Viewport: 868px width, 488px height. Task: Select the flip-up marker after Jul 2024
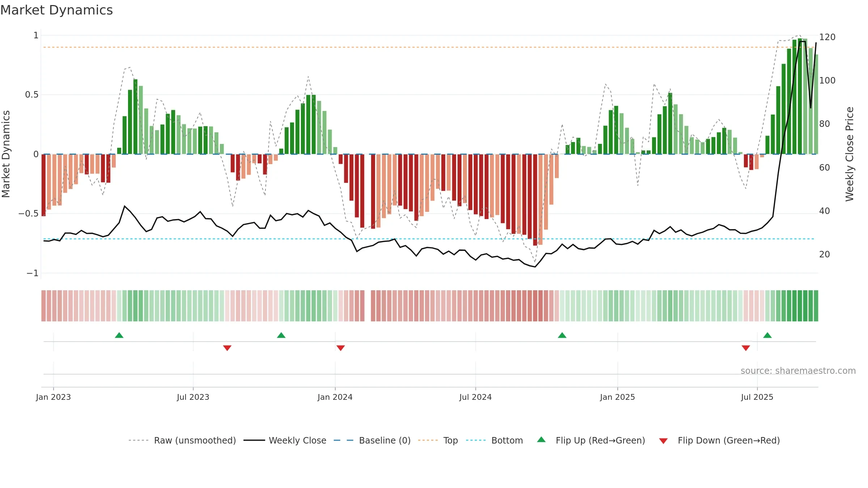pos(562,335)
